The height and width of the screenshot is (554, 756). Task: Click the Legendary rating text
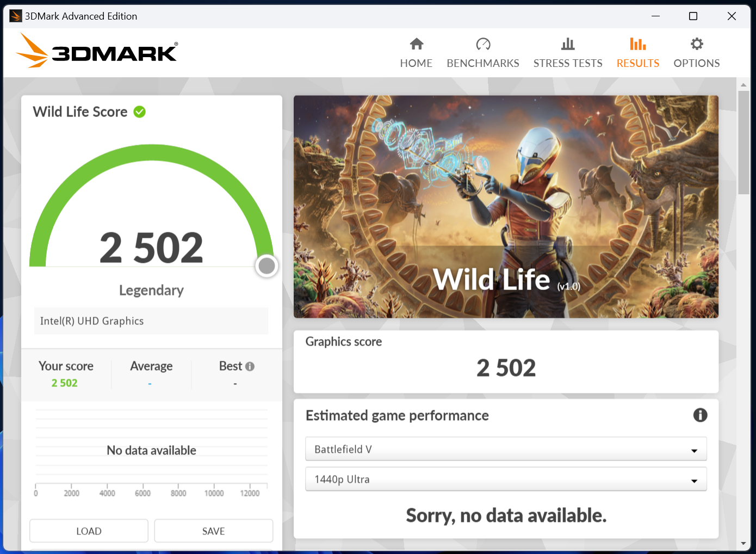151,290
